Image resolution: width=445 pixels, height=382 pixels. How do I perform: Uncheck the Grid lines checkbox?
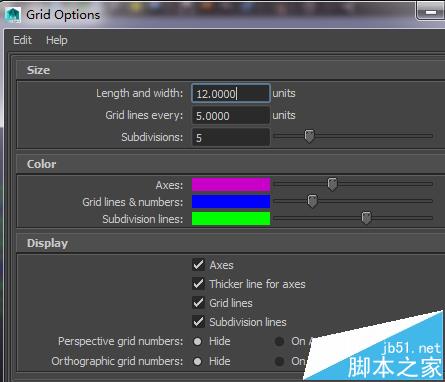[198, 303]
